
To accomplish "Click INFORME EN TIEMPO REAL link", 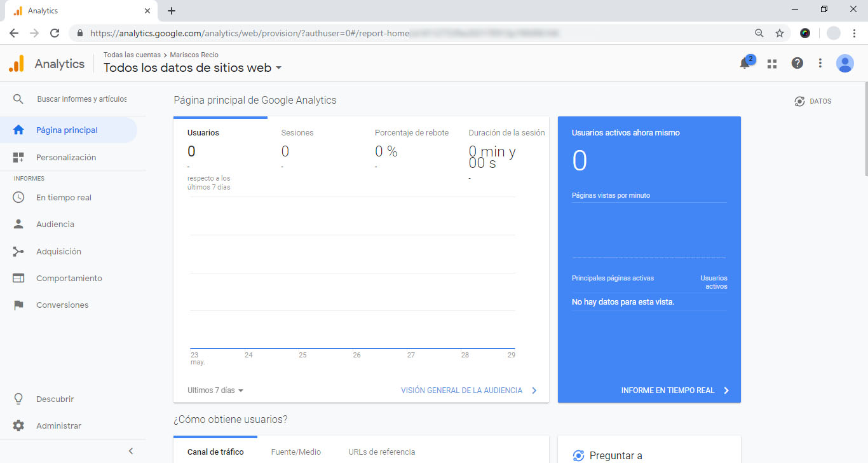I will tap(668, 390).
